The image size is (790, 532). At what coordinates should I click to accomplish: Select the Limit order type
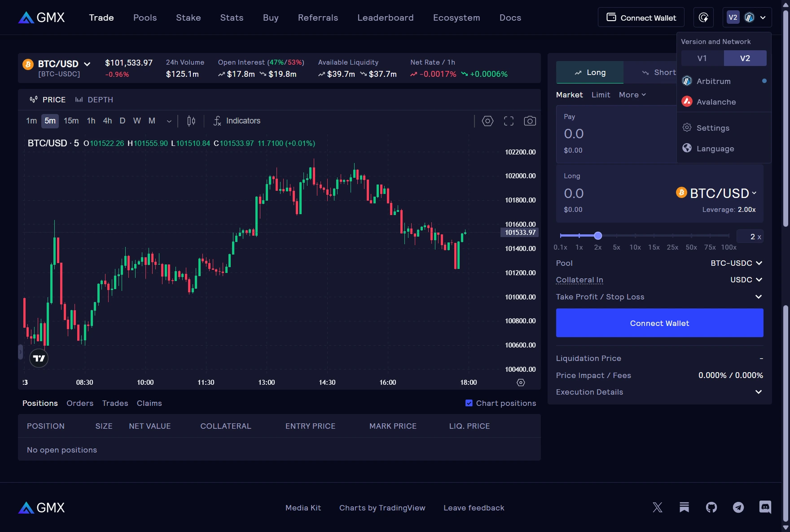(601, 95)
